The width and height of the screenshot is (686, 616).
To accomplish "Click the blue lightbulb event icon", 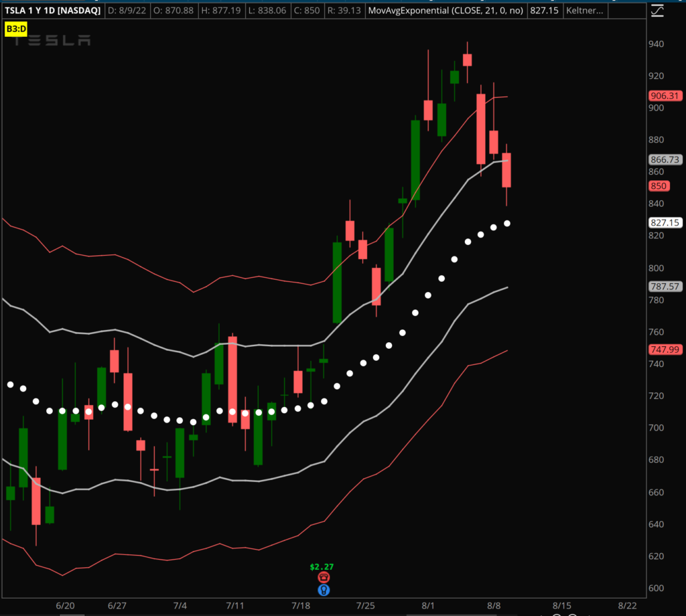I will click(324, 590).
